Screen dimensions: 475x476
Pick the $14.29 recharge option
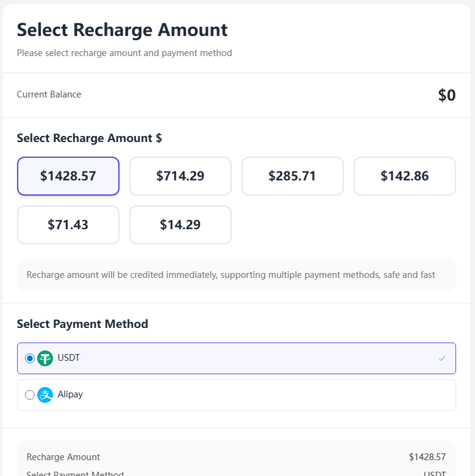[180, 225]
